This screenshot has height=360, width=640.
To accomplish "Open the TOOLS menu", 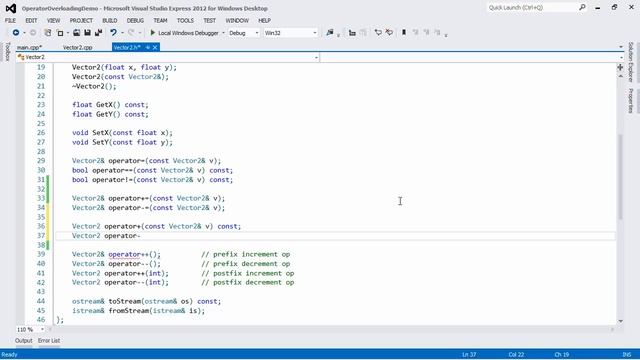I will tap(185, 20).
